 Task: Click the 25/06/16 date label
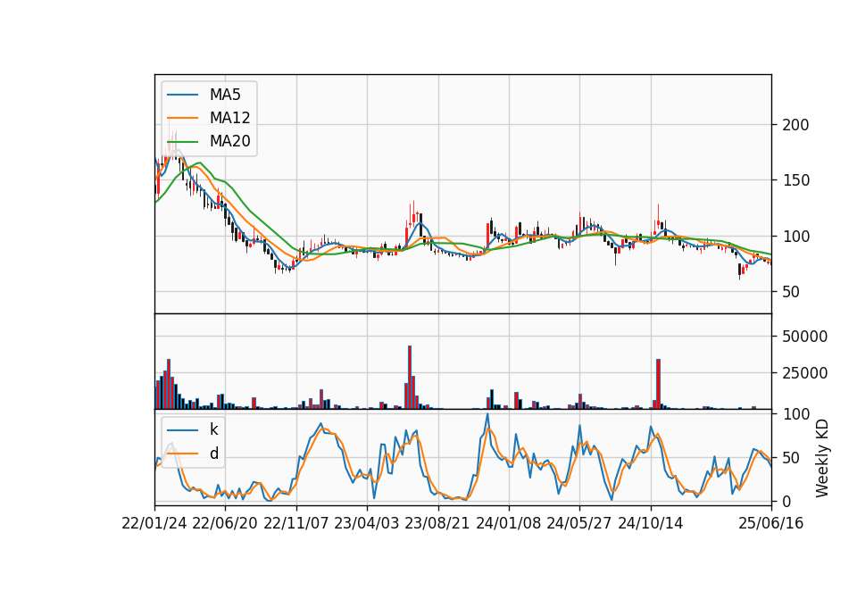(x=771, y=523)
